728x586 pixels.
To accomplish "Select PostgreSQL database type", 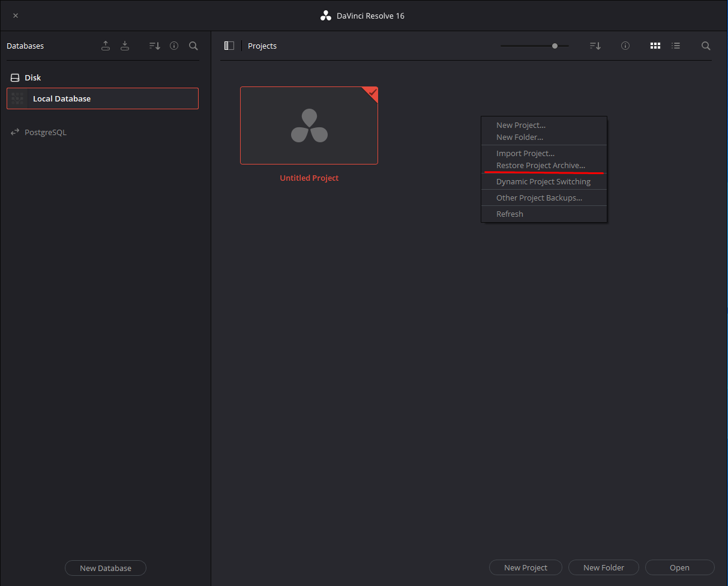I will [x=45, y=132].
